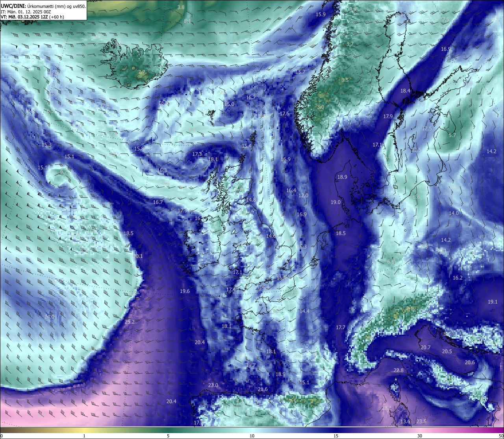
Task: Click the value label '15.9' on the map
Action: click(321, 15)
